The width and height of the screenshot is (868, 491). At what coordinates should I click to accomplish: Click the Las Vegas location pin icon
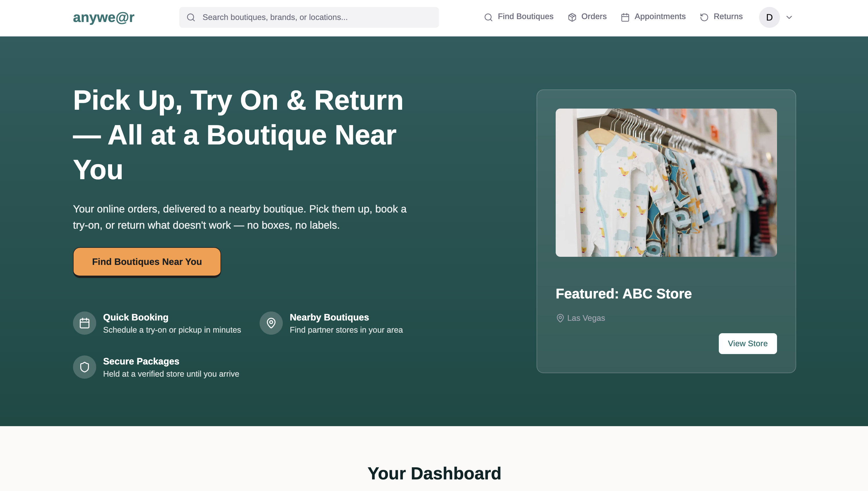(560, 318)
